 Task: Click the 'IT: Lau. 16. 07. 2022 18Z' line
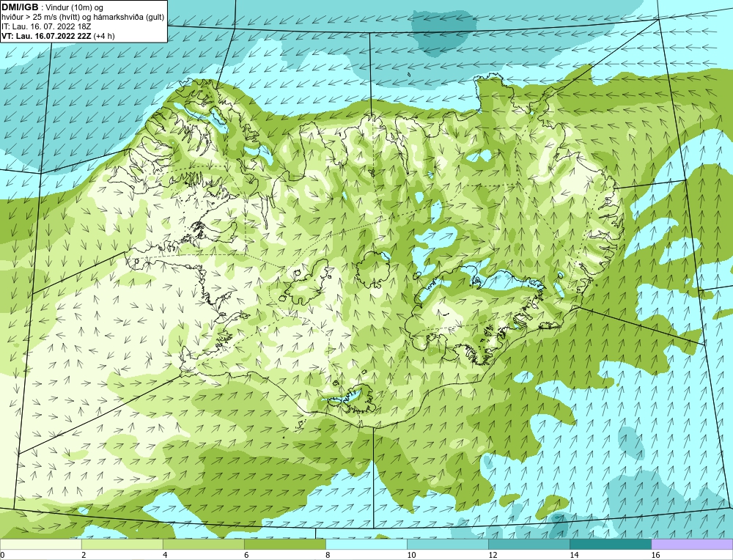46,26
